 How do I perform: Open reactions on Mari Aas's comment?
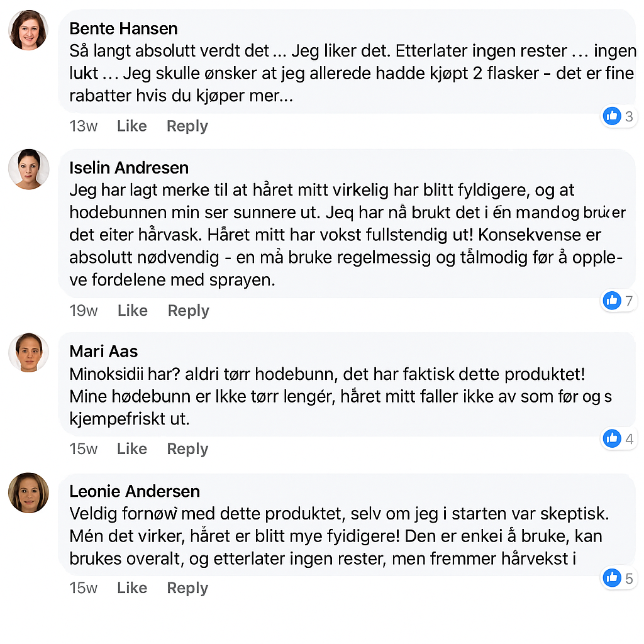(x=612, y=438)
